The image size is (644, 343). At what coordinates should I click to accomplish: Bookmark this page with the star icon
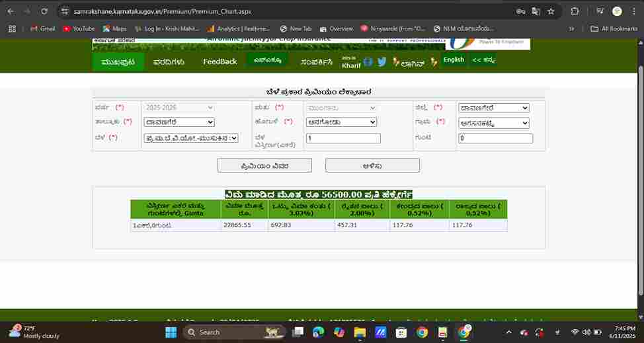tap(551, 11)
